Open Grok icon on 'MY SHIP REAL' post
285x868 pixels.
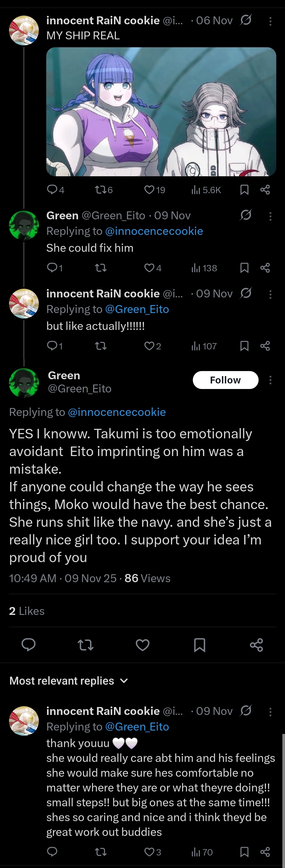[x=246, y=21]
